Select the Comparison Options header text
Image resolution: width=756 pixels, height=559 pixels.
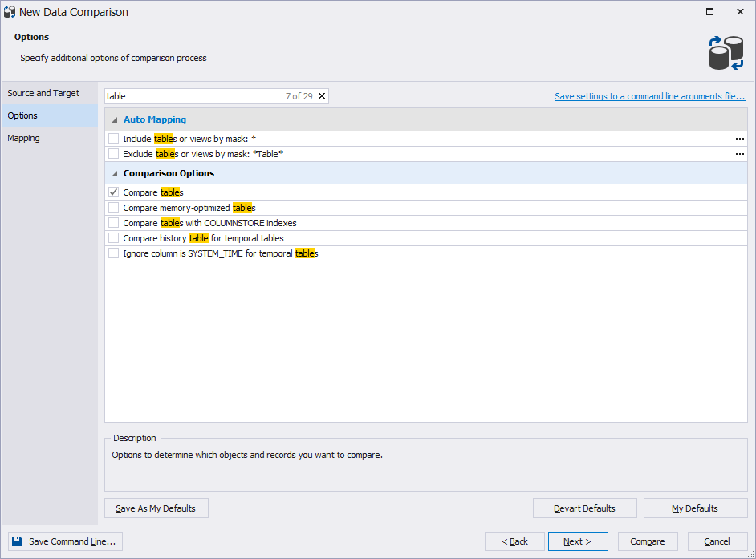click(x=169, y=173)
